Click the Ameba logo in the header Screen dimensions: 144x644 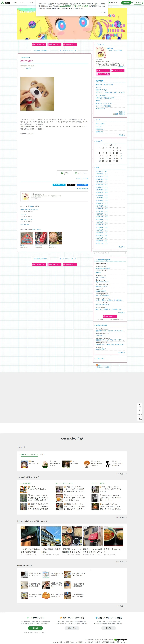pos(5,3)
